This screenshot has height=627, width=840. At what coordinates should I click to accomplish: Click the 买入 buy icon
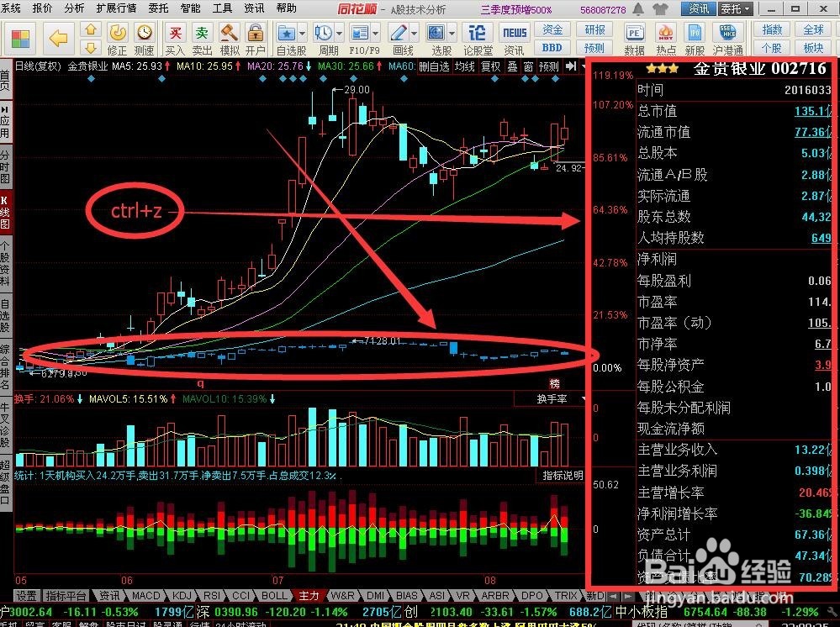click(x=175, y=40)
